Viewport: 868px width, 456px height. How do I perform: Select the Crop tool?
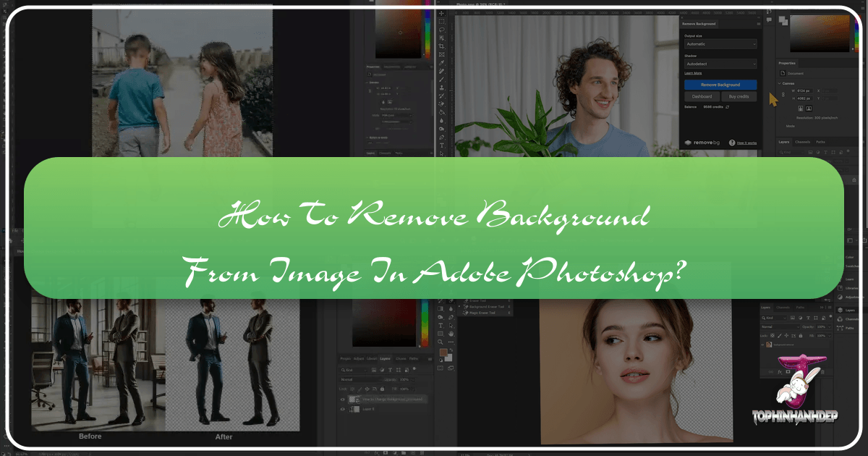tap(441, 45)
